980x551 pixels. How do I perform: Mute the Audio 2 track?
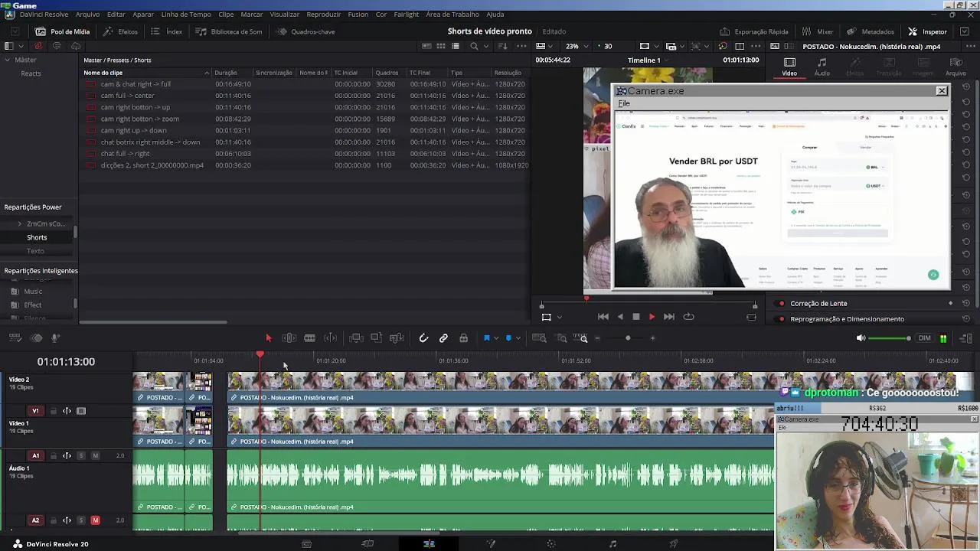(x=96, y=520)
